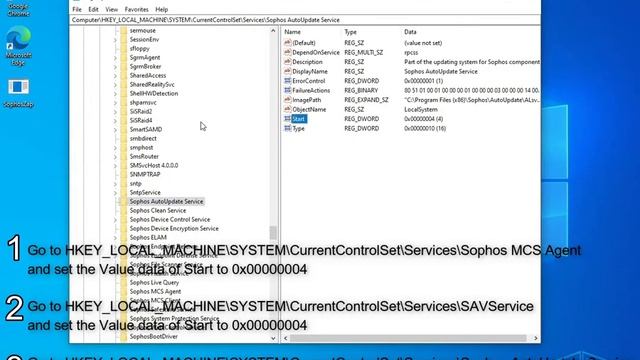This screenshot has height=360, width=640.
Task: Click the tree vertical scrollbar thumb
Action: (273, 233)
